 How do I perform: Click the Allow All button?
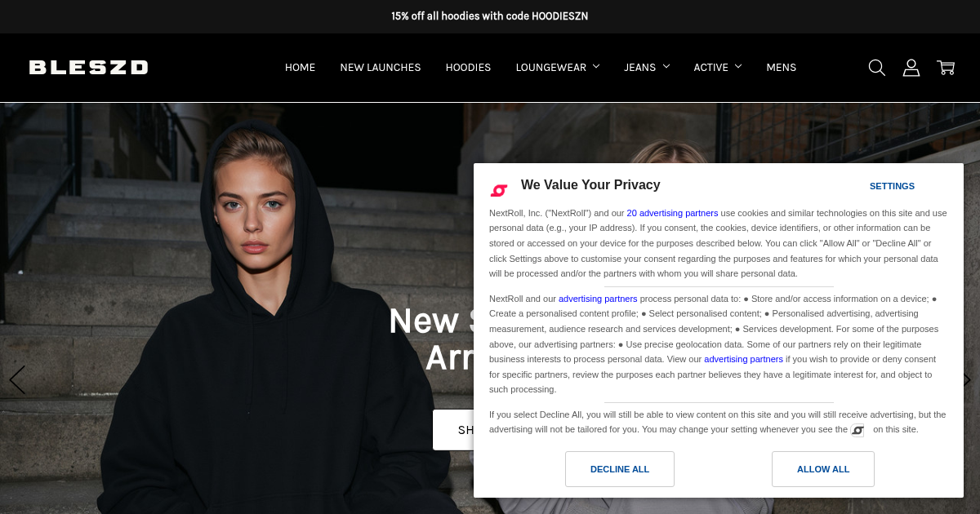point(823,469)
